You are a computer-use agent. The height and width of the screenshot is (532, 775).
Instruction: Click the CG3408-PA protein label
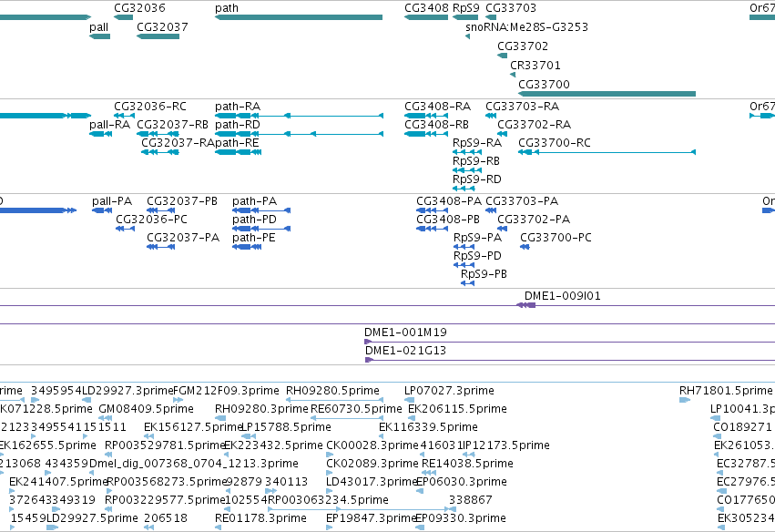click(449, 201)
